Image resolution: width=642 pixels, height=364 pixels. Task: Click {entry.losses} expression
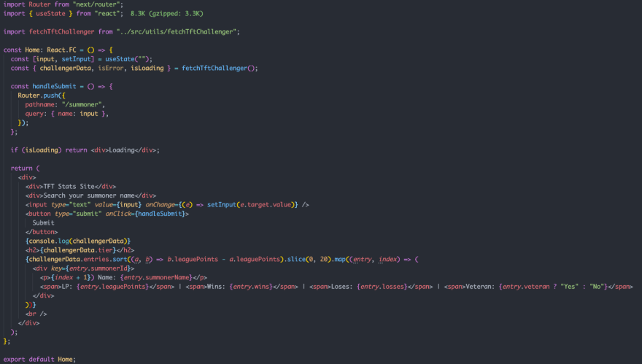(x=382, y=286)
